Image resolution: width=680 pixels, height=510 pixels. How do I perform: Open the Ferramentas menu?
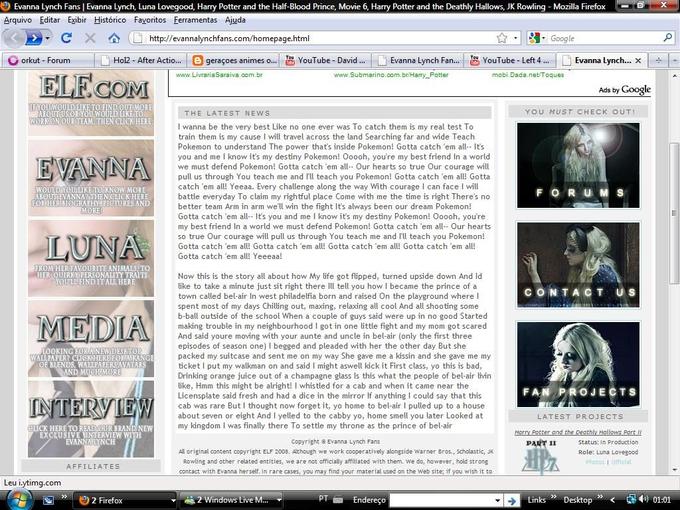click(x=196, y=20)
